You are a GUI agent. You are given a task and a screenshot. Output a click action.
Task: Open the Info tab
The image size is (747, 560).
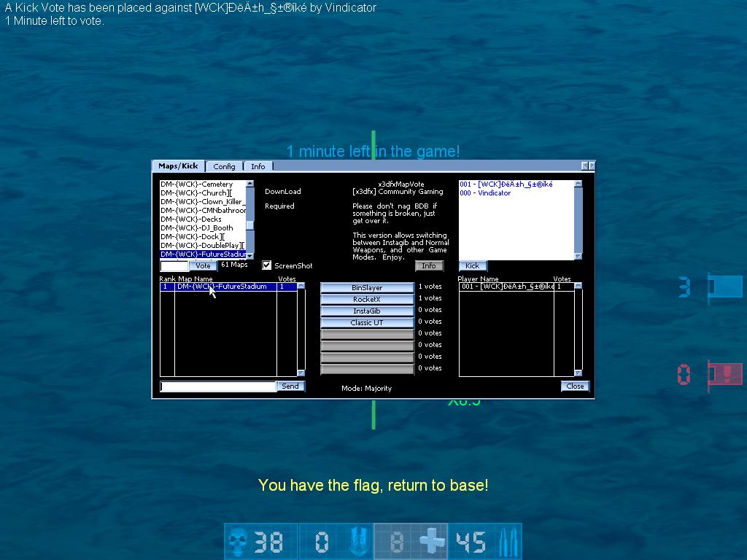click(x=258, y=166)
